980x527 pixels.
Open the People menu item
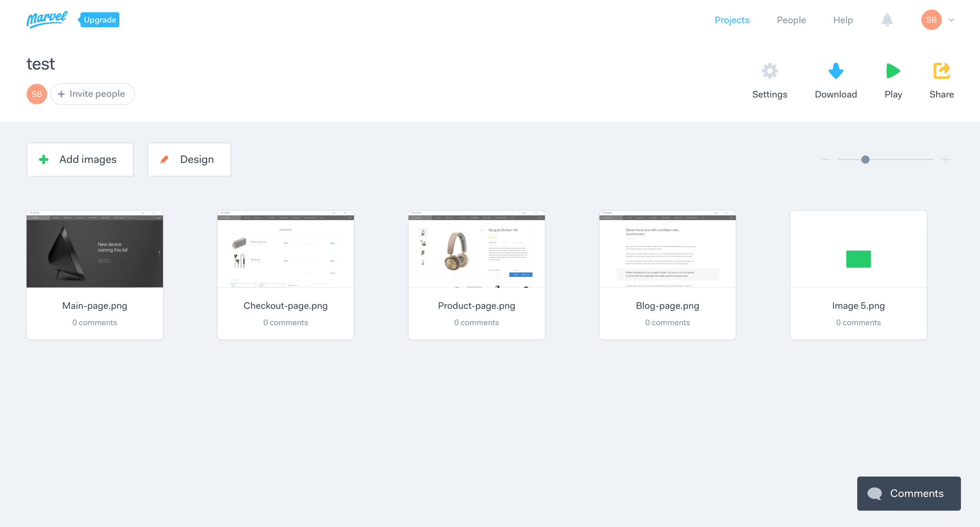point(791,20)
